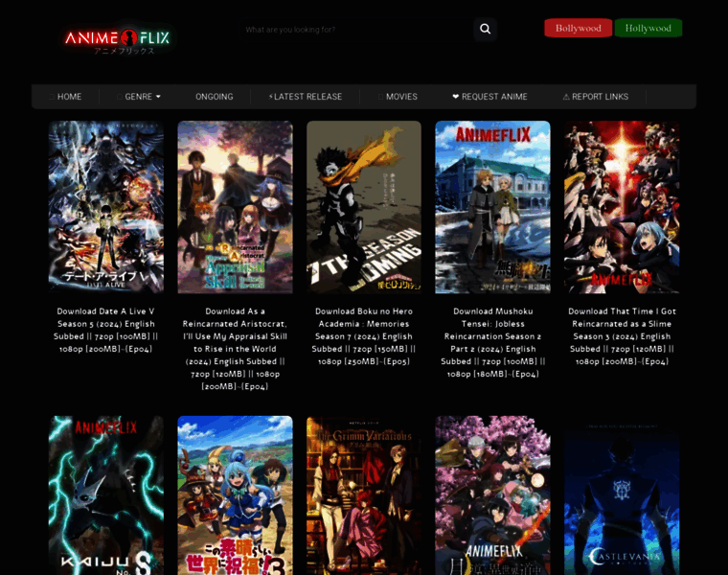This screenshot has height=575, width=728.
Task: Go to the HOME menu item
Action: tap(65, 97)
